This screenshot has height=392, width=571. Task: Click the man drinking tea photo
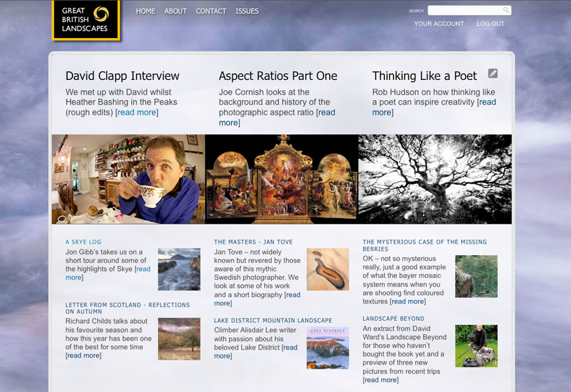tap(128, 179)
